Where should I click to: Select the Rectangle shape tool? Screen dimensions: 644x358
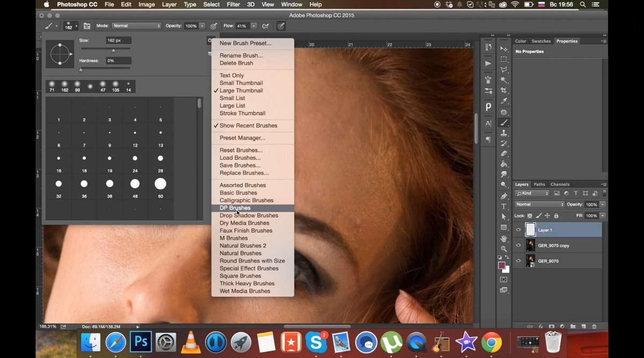[503, 227]
